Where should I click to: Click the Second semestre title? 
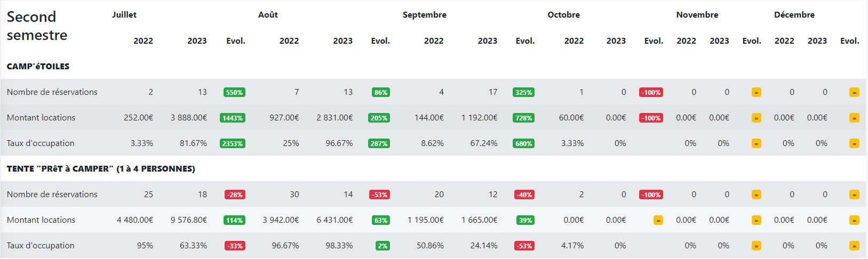tap(37, 26)
